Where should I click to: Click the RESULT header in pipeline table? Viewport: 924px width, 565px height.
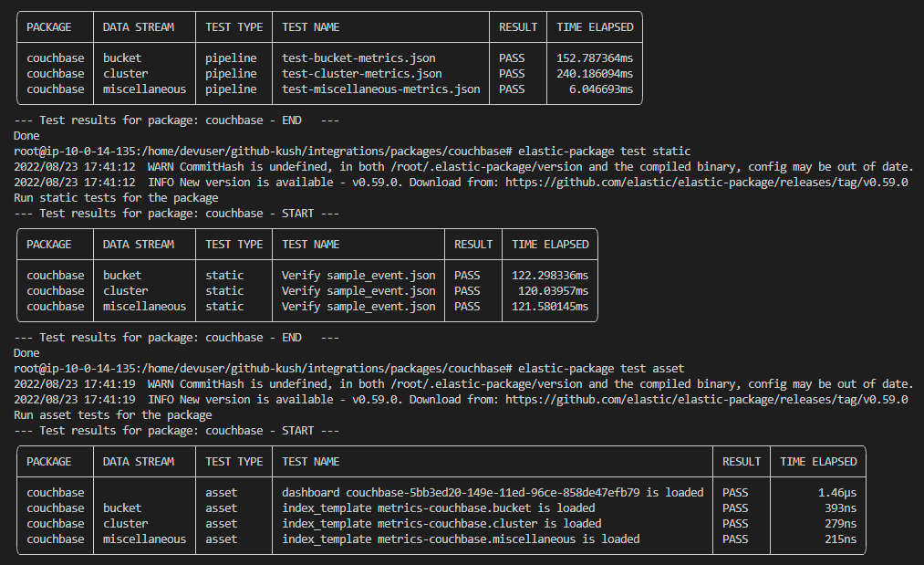tap(518, 27)
